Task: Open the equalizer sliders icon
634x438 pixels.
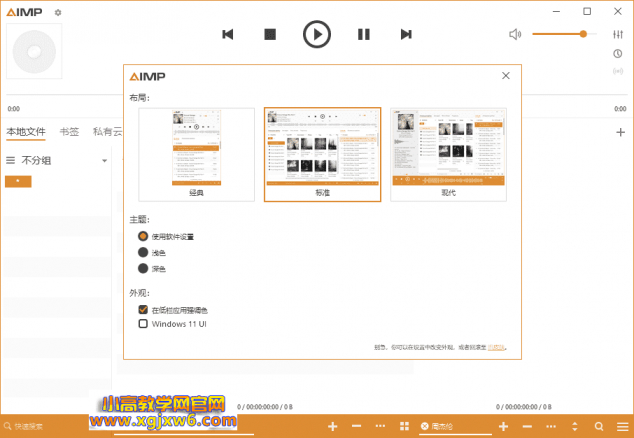Action: (618, 34)
